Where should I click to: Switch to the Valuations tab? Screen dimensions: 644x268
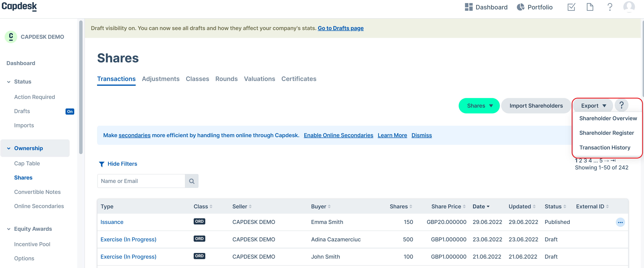coord(260,79)
